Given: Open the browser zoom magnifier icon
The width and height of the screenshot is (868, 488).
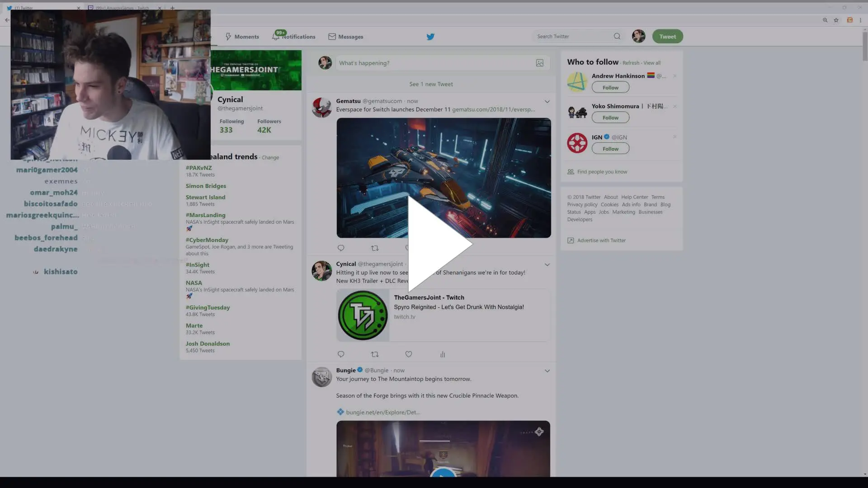Looking at the screenshot, I should tap(825, 20).
